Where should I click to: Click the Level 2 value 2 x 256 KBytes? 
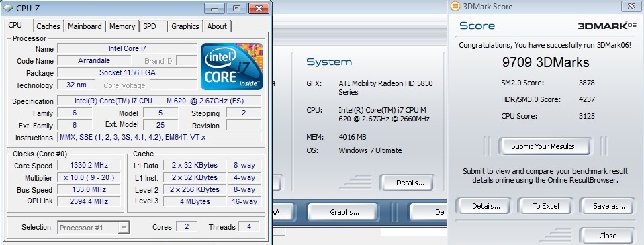tap(195, 189)
